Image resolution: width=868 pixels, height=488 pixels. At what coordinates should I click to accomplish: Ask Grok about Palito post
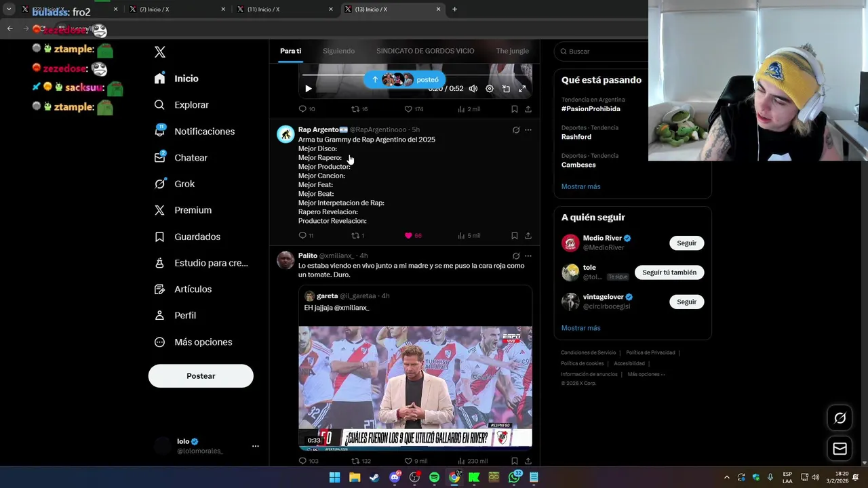pyautogui.click(x=515, y=256)
